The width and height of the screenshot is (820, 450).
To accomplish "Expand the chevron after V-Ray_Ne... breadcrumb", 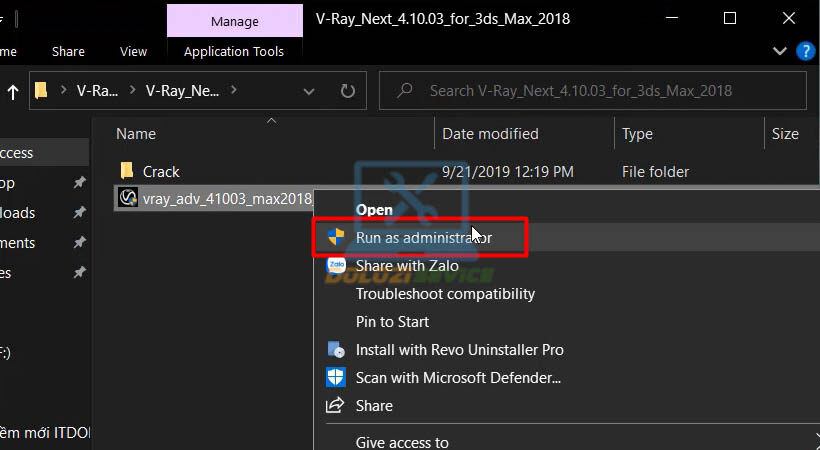I will (233, 91).
